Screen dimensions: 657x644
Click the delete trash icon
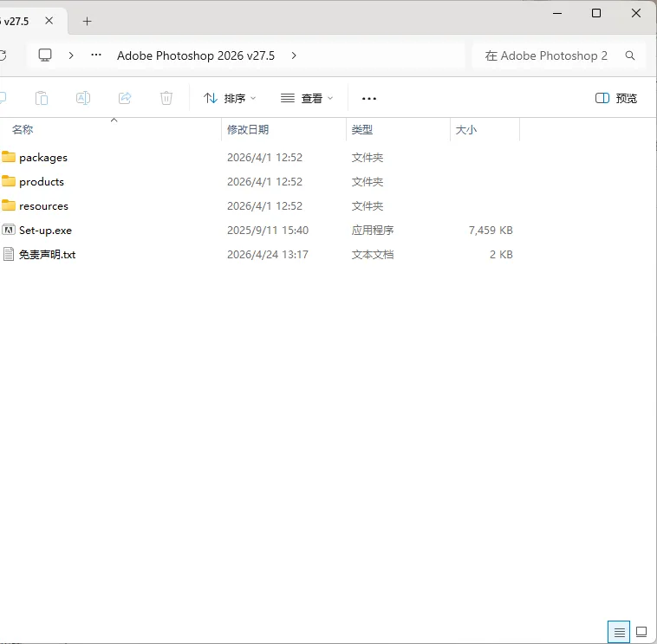pyautogui.click(x=166, y=98)
